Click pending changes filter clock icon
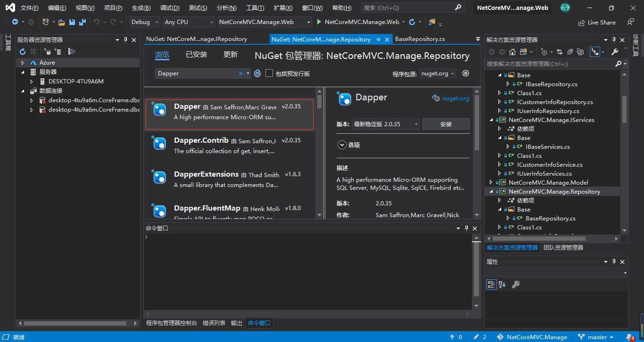The image size is (644, 342). 545,52
